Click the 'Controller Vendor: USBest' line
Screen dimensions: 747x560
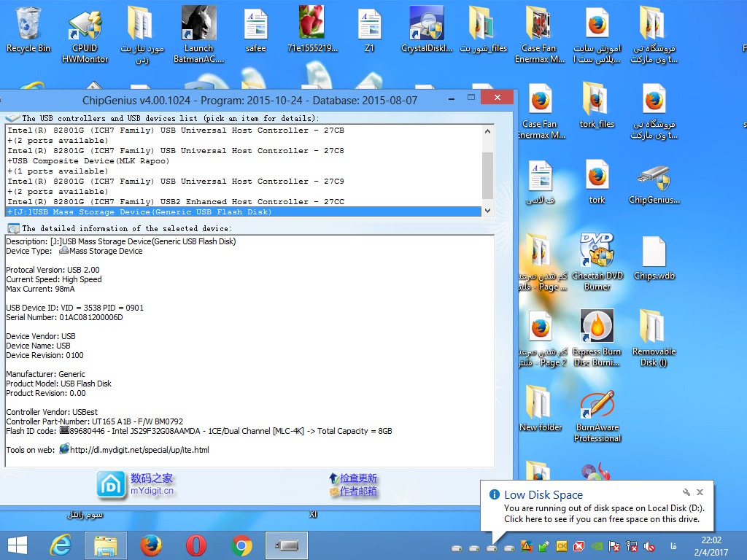(x=52, y=413)
